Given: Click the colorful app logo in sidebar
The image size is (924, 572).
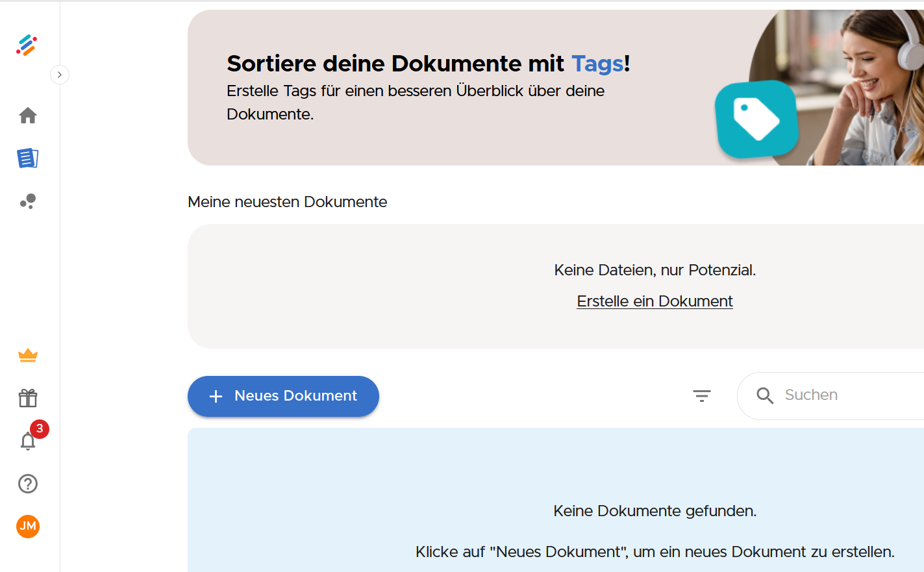Looking at the screenshot, I should tap(27, 45).
